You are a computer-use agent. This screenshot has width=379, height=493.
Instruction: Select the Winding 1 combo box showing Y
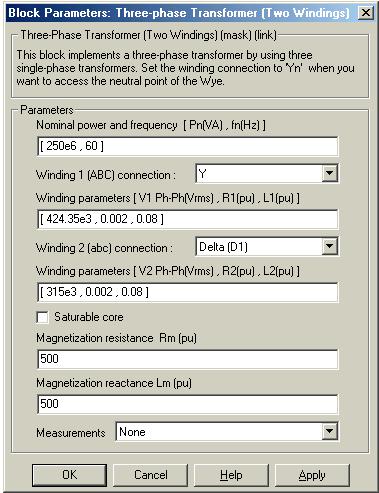tap(267, 173)
